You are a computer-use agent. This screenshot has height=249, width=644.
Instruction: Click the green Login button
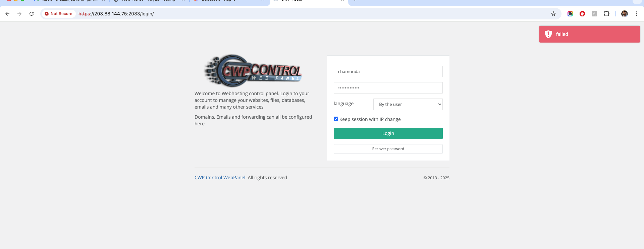tap(388, 133)
